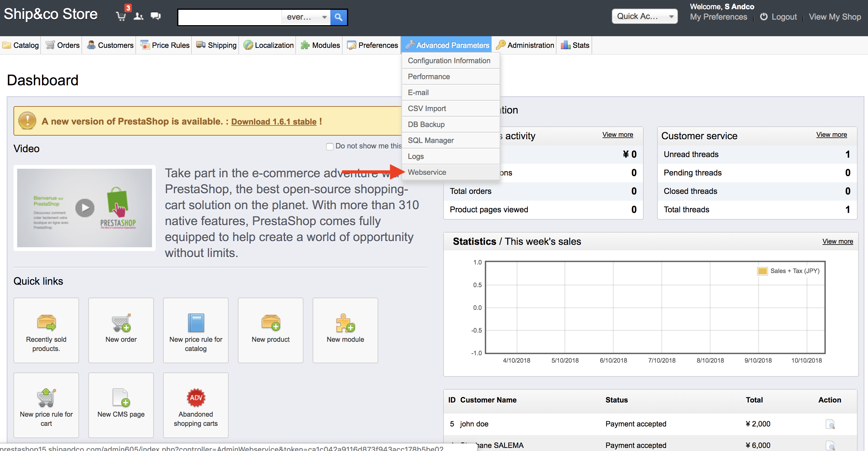This screenshot has width=868, height=451.
Task: Click the Total threads row
Action: (757, 210)
